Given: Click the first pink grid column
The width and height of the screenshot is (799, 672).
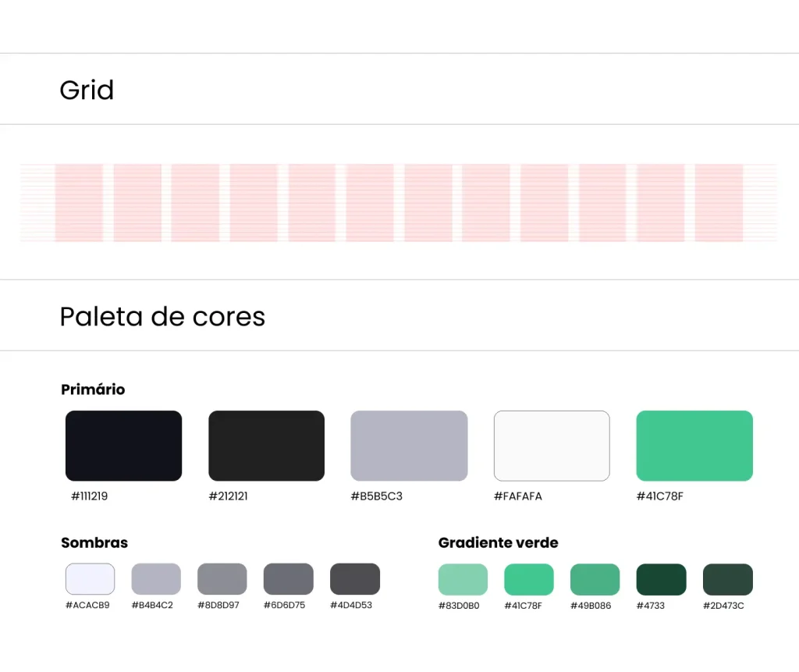Looking at the screenshot, I should (x=79, y=203).
